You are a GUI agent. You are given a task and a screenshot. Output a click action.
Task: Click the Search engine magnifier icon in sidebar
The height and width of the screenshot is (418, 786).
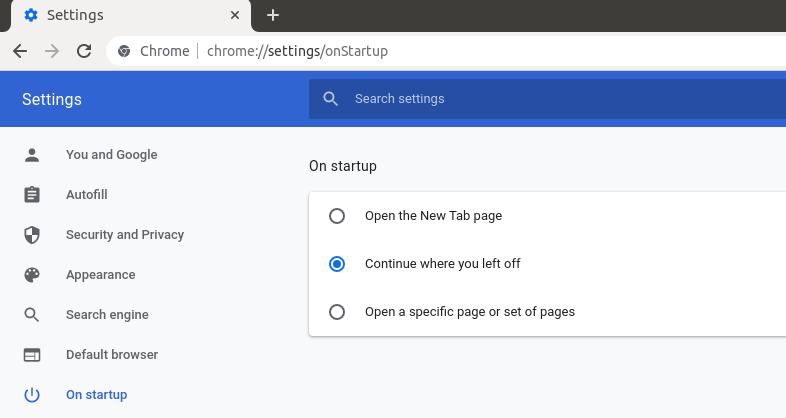[32, 315]
